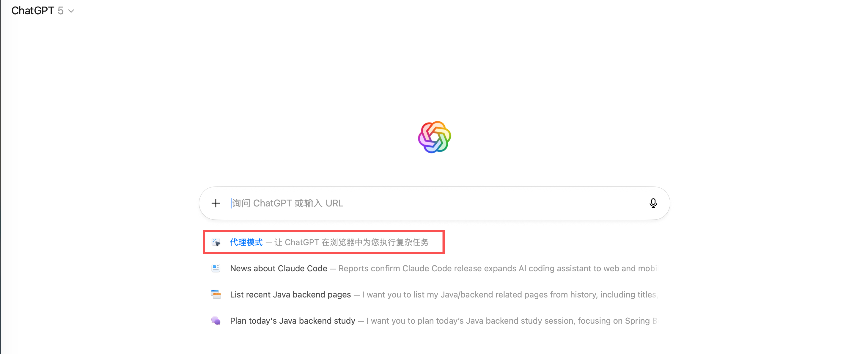Click the plus attachment icon
The height and width of the screenshot is (354, 868).
(x=216, y=203)
